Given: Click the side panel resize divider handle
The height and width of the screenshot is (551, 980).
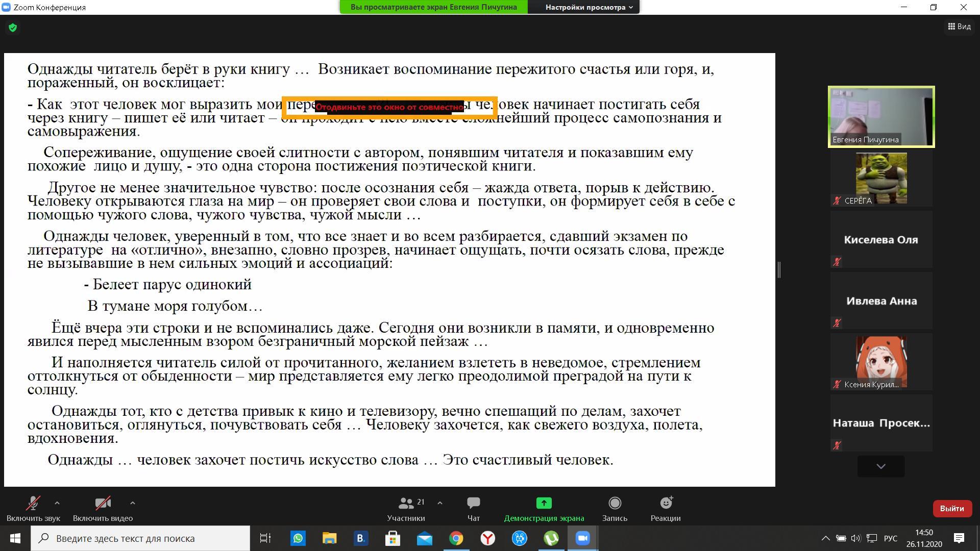Looking at the screenshot, I should pyautogui.click(x=779, y=269).
